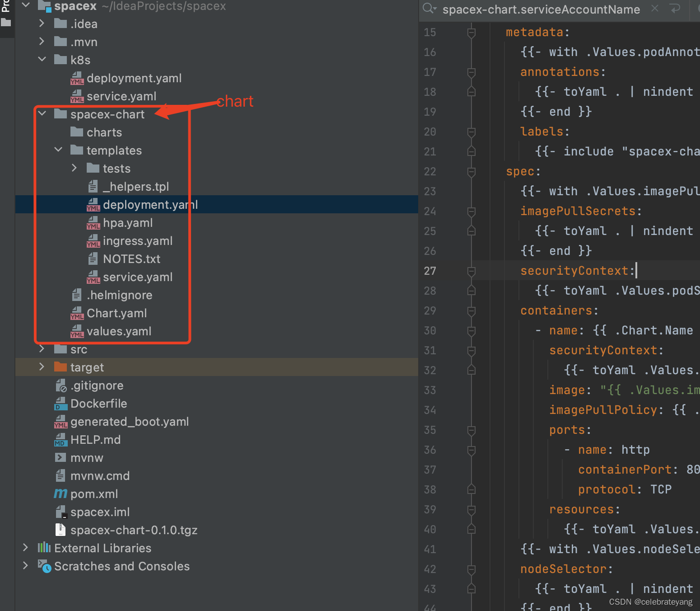Expand the src folder chevron
Screen dimensions: 700x611
click(42, 348)
